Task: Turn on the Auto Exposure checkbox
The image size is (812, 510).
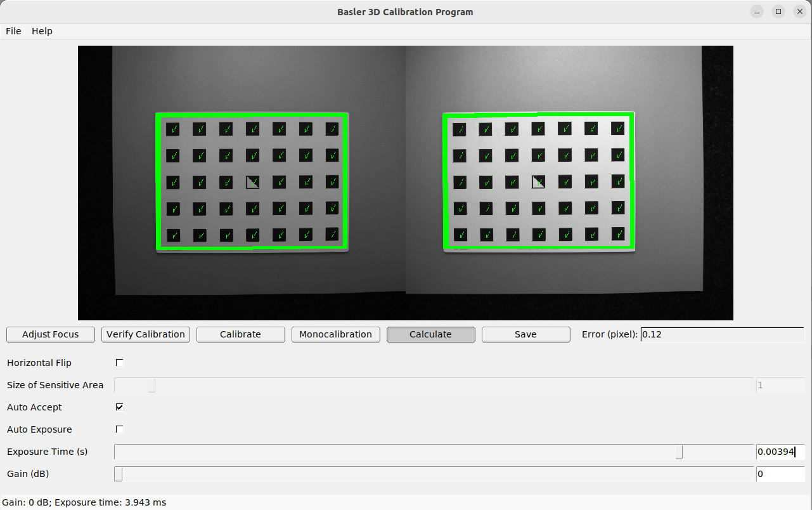Action: 119,429
